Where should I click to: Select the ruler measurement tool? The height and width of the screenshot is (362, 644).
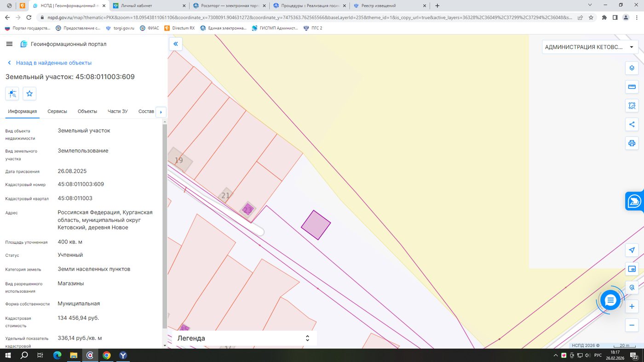pos(632,87)
